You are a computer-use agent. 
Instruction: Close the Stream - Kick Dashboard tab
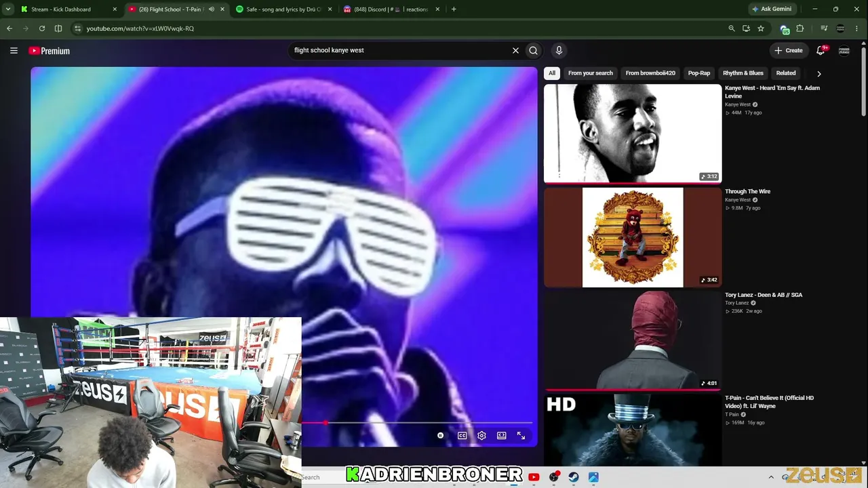click(x=115, y=9)
